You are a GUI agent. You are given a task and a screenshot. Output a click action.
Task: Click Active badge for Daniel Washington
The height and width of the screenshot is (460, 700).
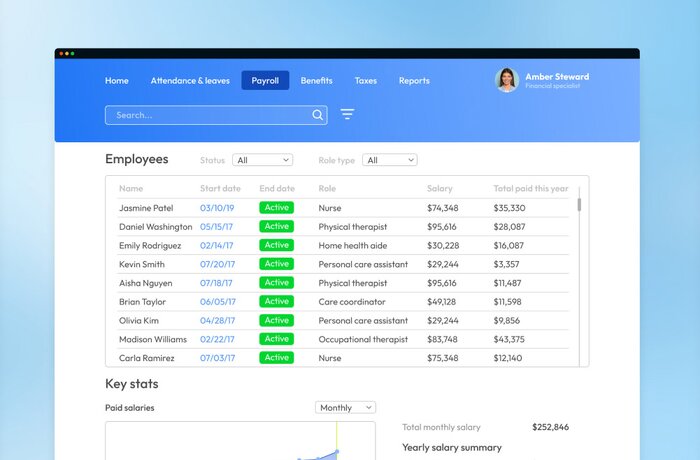pyautogui.click(x=276, y=227)
